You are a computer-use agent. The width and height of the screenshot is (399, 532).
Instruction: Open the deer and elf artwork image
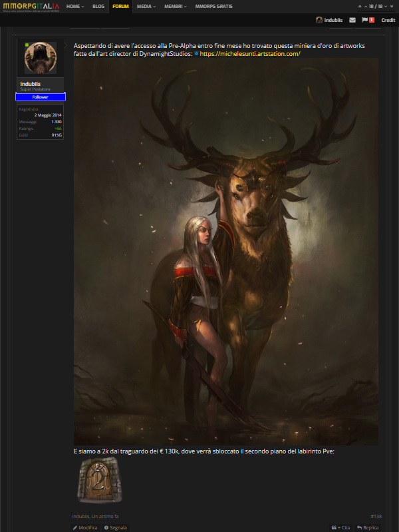point(226,252)
